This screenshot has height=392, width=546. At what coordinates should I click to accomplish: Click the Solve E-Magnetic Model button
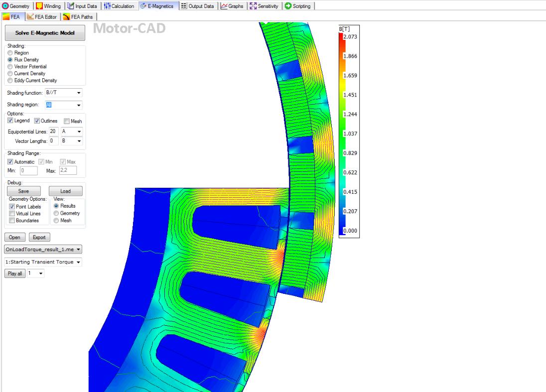tap(45, 32)
